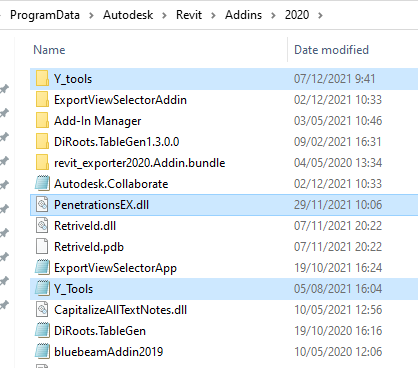Click the 2020 breadcrumb segment
This screenshot has width=418, height=368.
click(x=297, y=15)
